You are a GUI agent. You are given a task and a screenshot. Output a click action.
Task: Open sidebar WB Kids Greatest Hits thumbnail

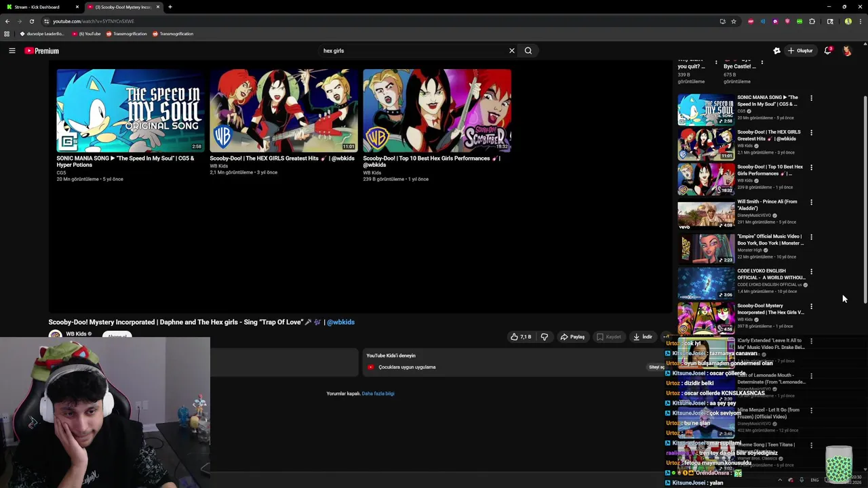706,144
